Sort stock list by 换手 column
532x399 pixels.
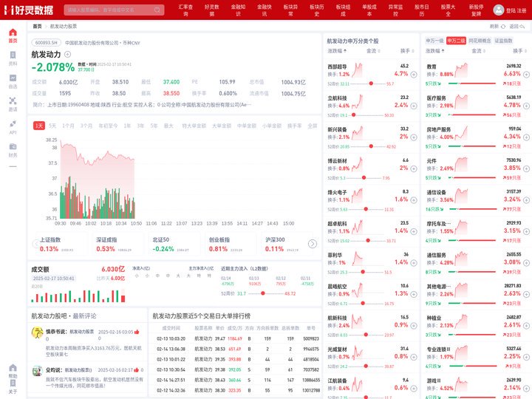[x=407, y=51]
